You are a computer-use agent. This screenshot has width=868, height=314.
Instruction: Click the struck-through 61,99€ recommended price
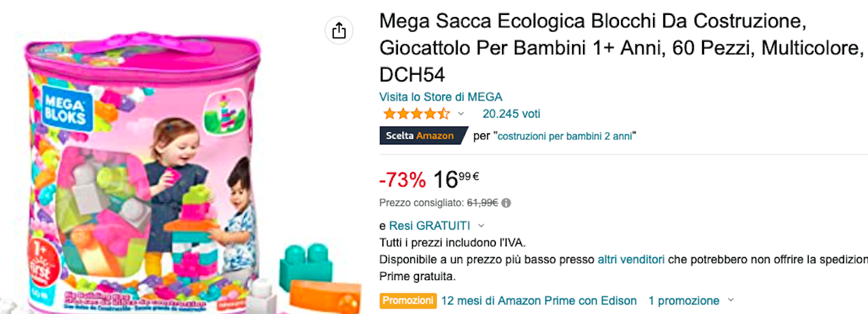tap(482, 203)
